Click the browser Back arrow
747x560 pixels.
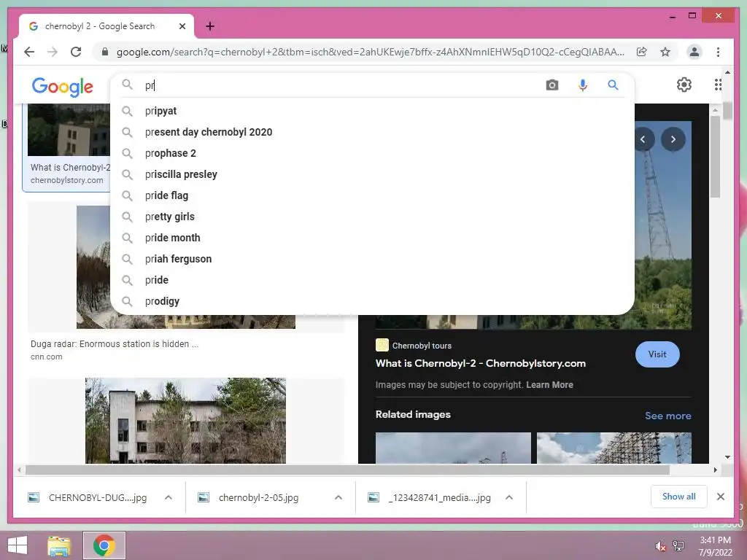[29, 52]
